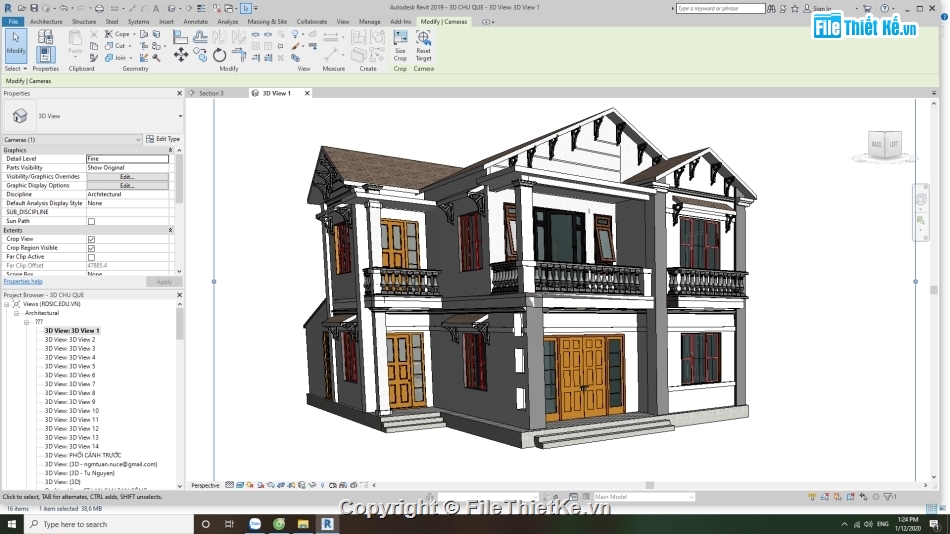Select 3D View: PHỐI CẢNH TRƯỚC in browser

pos(83,455)
